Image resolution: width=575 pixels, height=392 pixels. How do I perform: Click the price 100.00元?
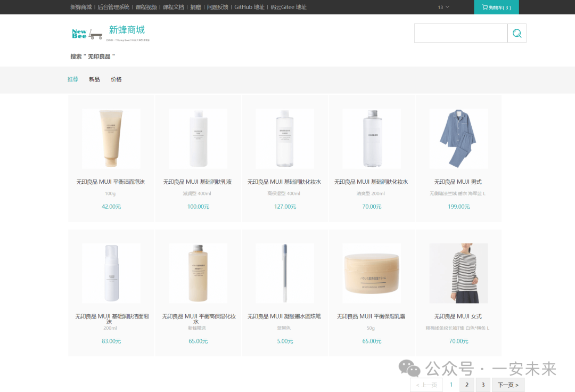tap(198, 207)
